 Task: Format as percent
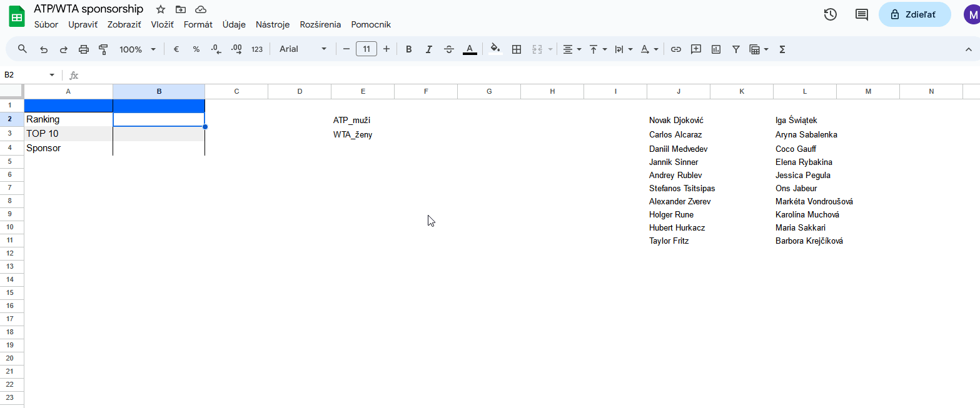point(196,49)
